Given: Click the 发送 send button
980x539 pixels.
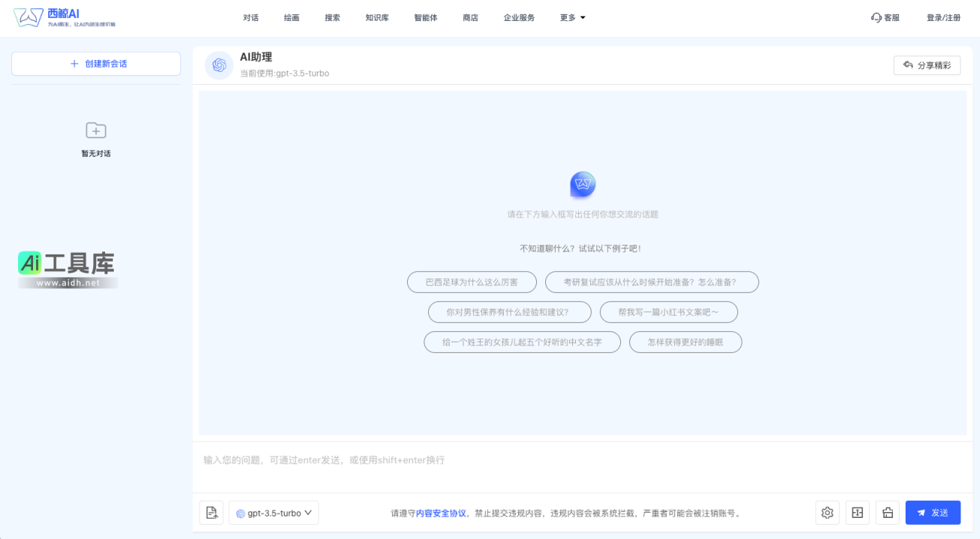Looking at the screenshot, I should coord(933,512).
